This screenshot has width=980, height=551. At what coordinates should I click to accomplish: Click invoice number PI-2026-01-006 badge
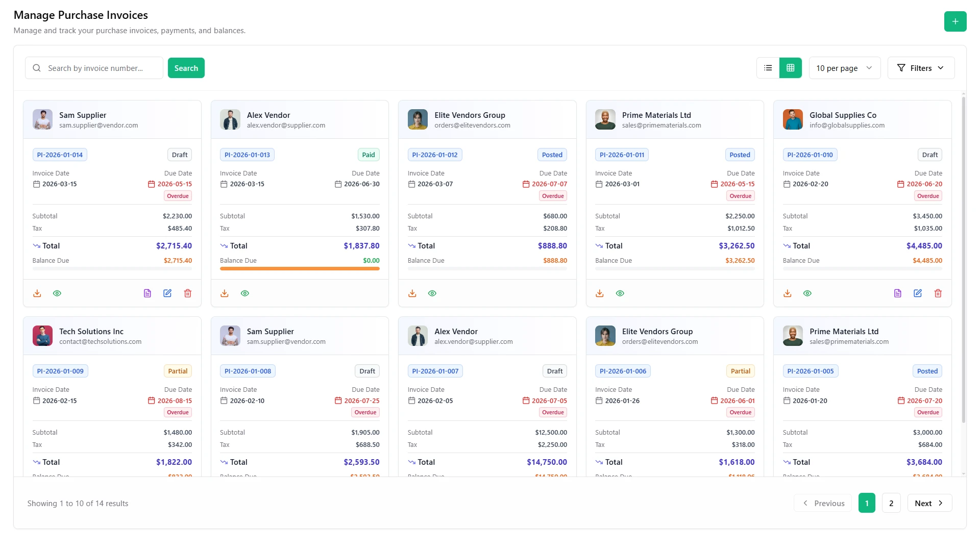tap(623, 371)
